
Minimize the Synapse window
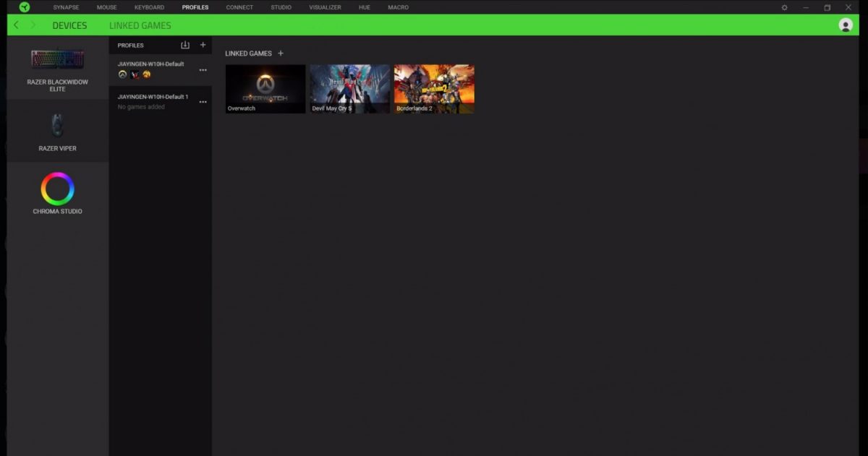pyautogui.click(x=806, y=7)
